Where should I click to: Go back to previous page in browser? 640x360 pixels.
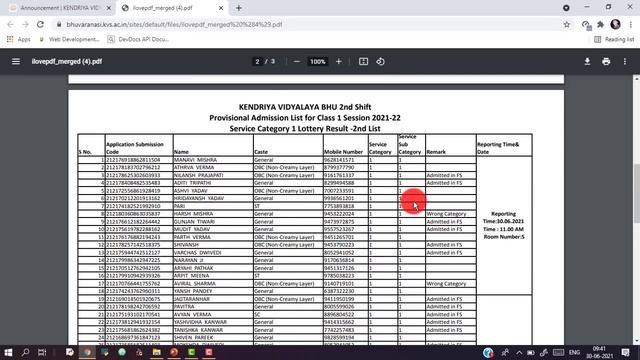tap(10, 24)
